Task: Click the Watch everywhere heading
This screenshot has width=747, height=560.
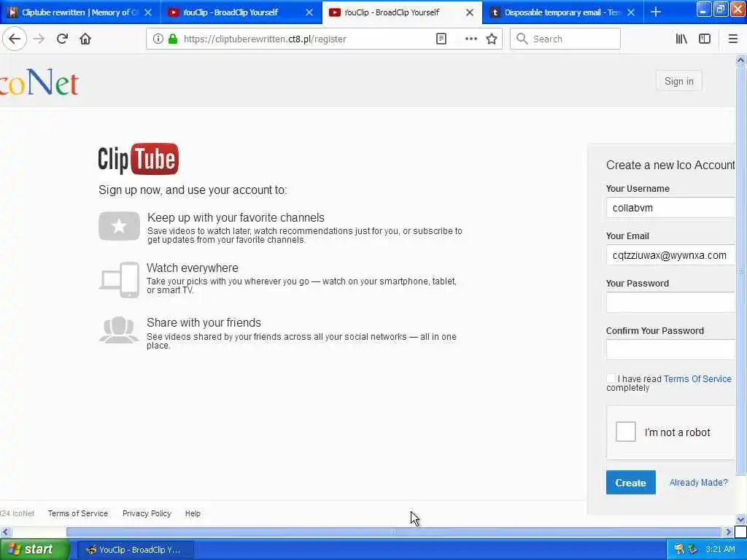Action: tap(193, 268)
